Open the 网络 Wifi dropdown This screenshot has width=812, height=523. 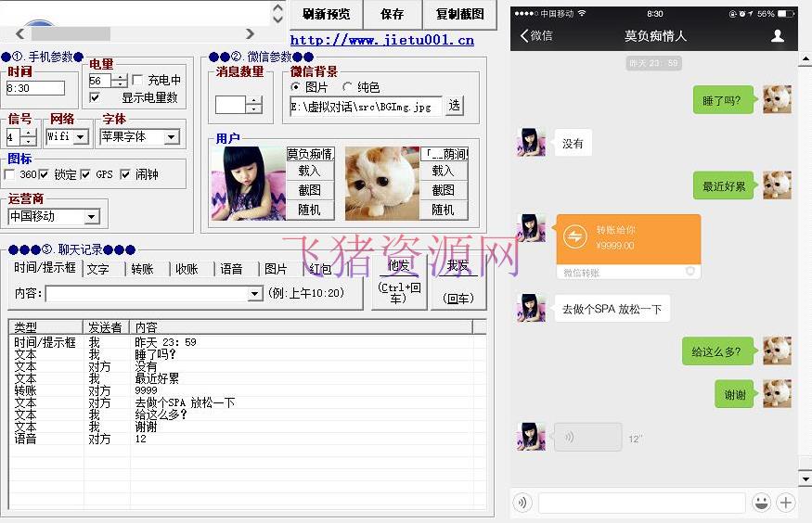(81, 137)
